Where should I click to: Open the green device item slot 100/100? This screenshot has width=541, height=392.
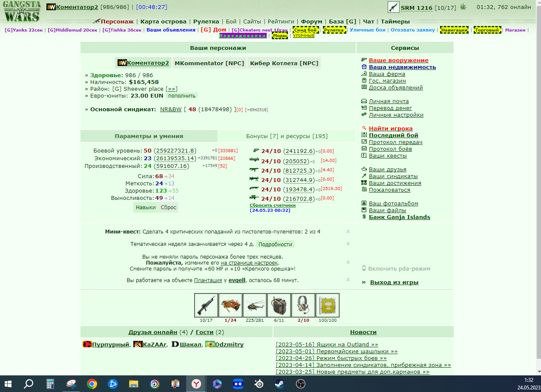[328, 305]
